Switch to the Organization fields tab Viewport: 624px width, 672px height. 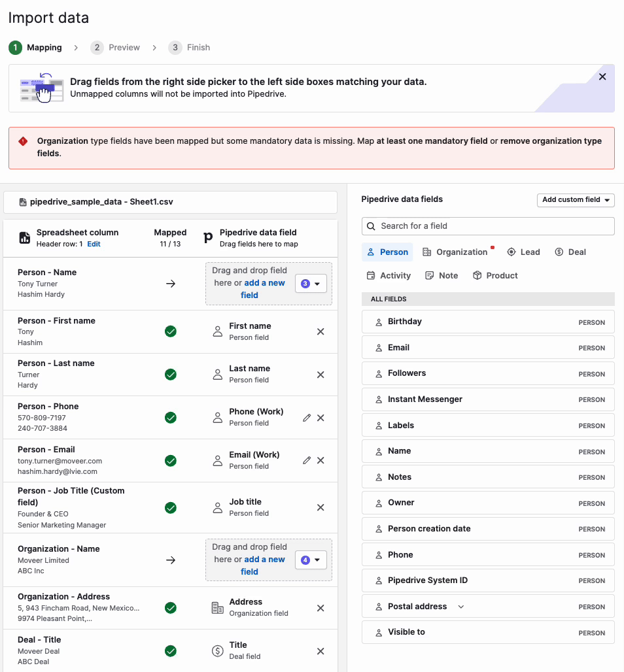click(x=455, y=252)
